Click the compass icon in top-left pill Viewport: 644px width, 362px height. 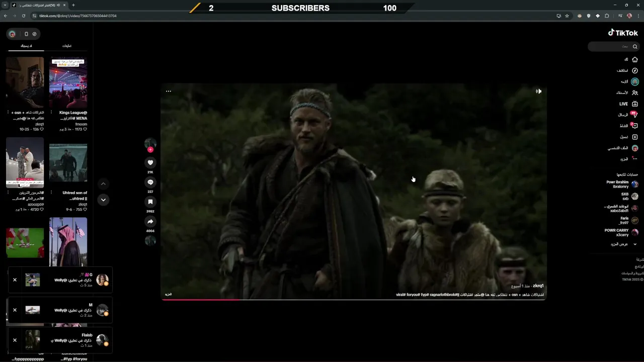pyautogui.click(x=34, y=34)
